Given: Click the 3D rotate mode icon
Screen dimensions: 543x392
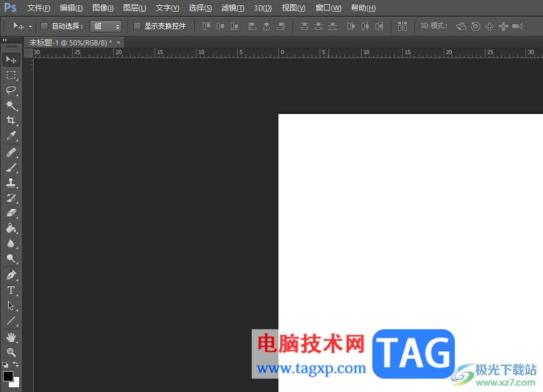Looking at the screenshot, I should tap(461, 26).
